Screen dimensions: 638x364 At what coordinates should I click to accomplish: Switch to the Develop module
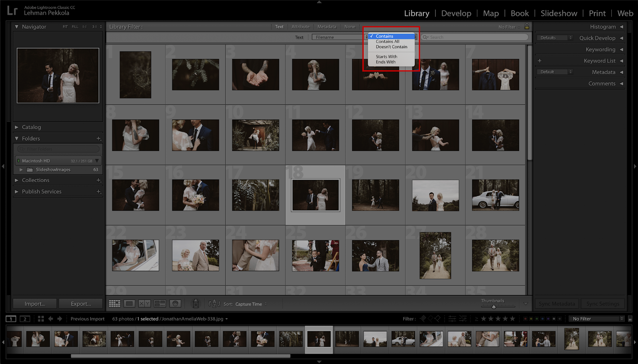point(456,13)
